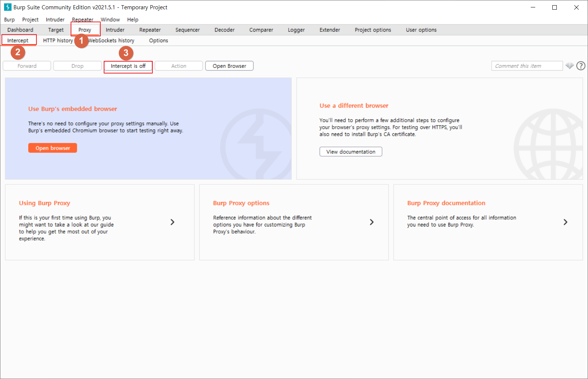Open the HTTP history sub-tab
Screen dimensions: 588x379
tap(58, 40)
